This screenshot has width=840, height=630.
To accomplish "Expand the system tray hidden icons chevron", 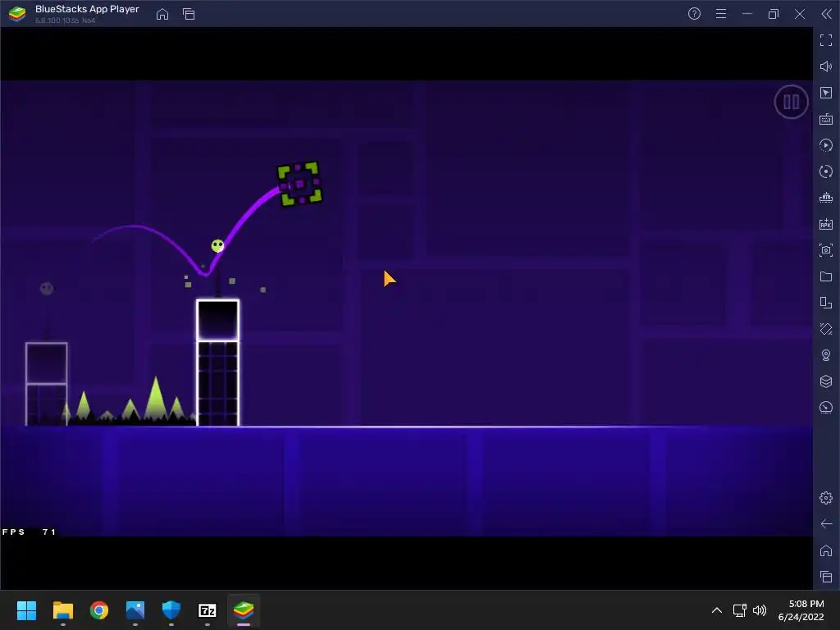I will click(717, 610).
